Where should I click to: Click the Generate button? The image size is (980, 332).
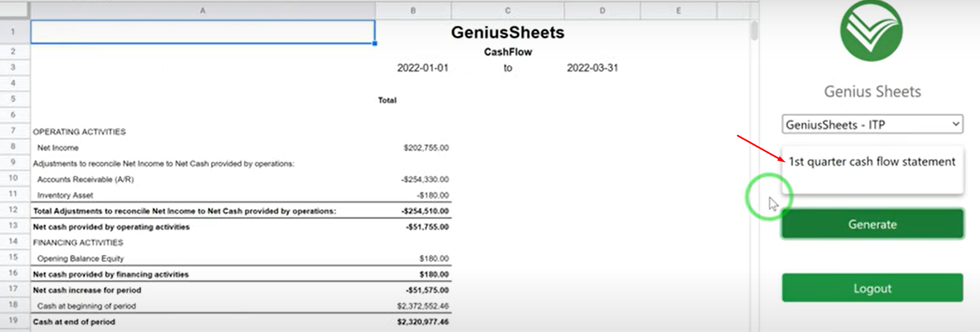[872, 224]
